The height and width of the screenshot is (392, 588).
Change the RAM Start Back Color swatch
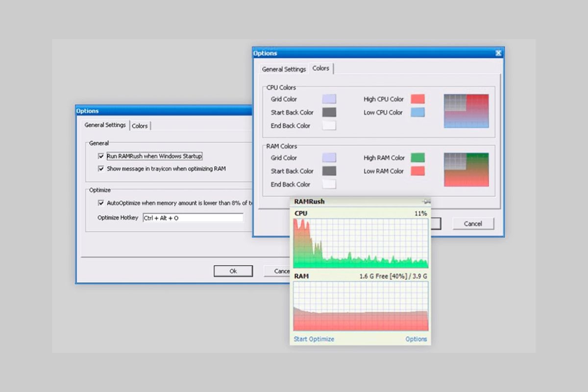tap(329, 171)
